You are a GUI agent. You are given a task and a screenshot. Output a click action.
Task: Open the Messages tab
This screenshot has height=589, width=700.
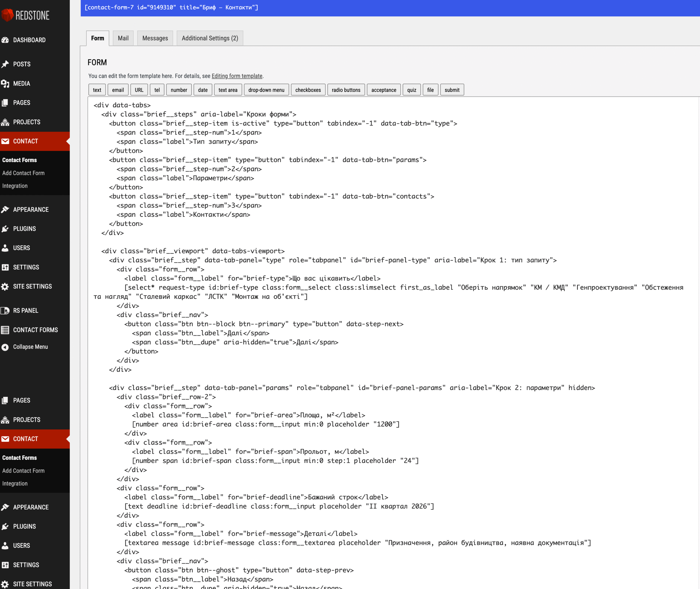pyautogui.click(x=155, y=38)
